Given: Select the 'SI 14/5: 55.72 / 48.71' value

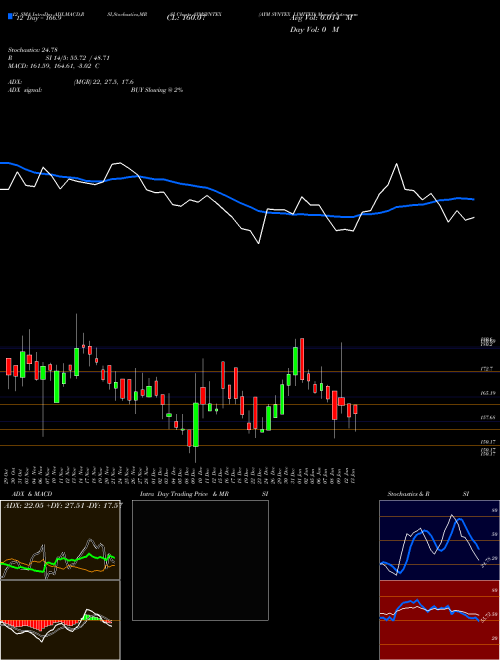Looking at the screenshot, I should pos(78,58).
